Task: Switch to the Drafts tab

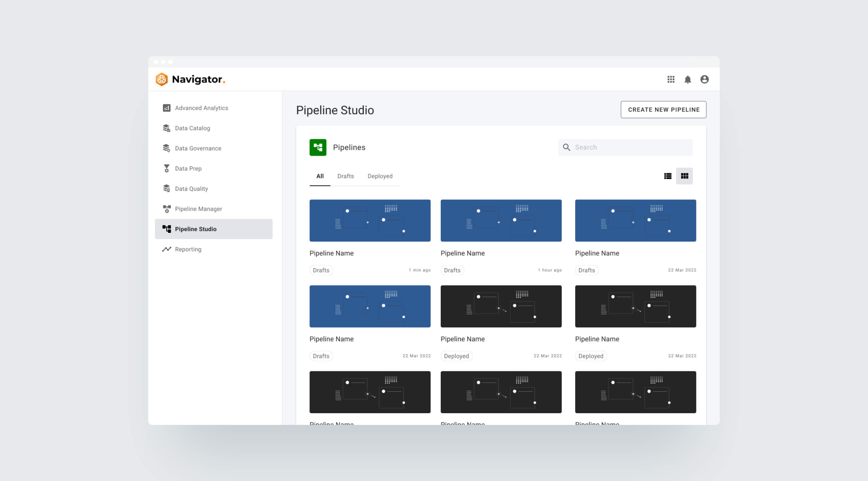Action: coord(346,176)
